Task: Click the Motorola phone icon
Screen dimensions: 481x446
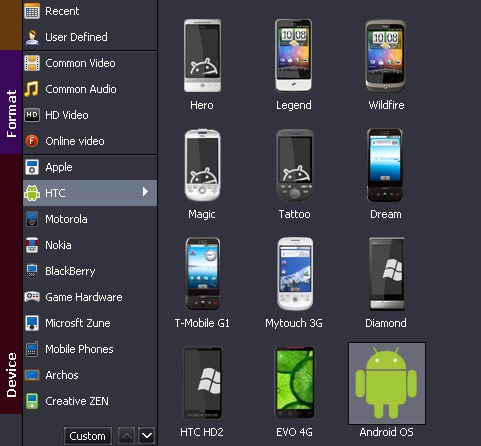Action: (32, 219)
